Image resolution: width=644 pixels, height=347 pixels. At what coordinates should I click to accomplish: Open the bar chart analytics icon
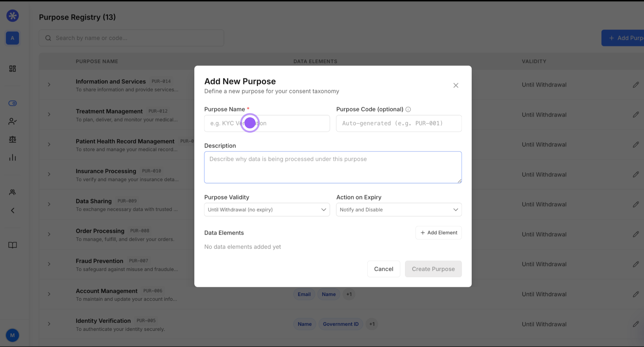tap(13, 157)
